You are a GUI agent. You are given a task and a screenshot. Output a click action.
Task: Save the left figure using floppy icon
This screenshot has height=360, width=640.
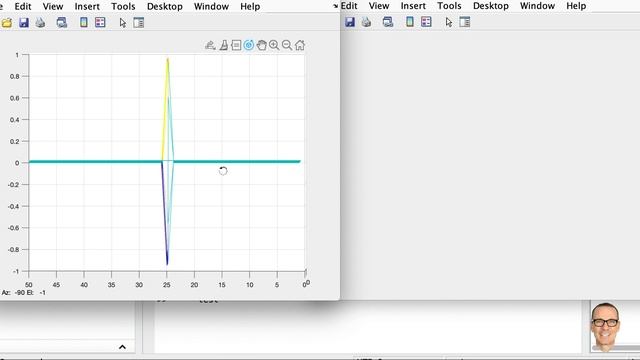[x=24, y=22]
